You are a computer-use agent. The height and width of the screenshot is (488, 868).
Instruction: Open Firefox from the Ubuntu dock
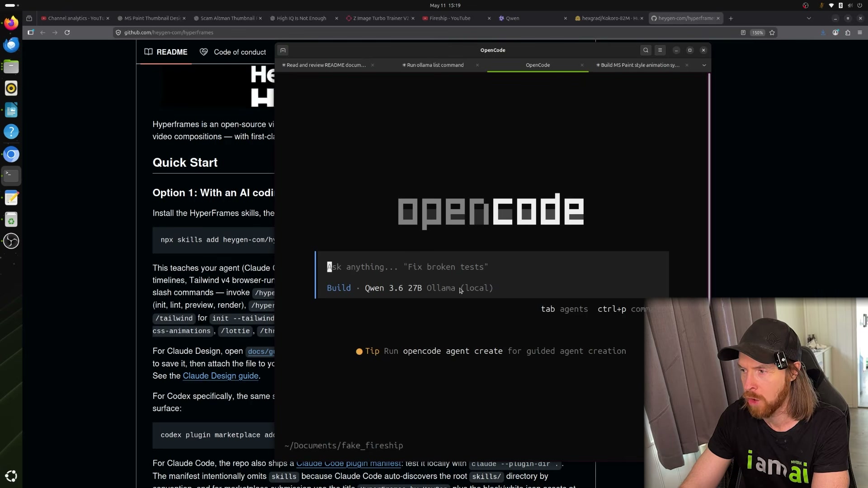(x=11, y=23)
